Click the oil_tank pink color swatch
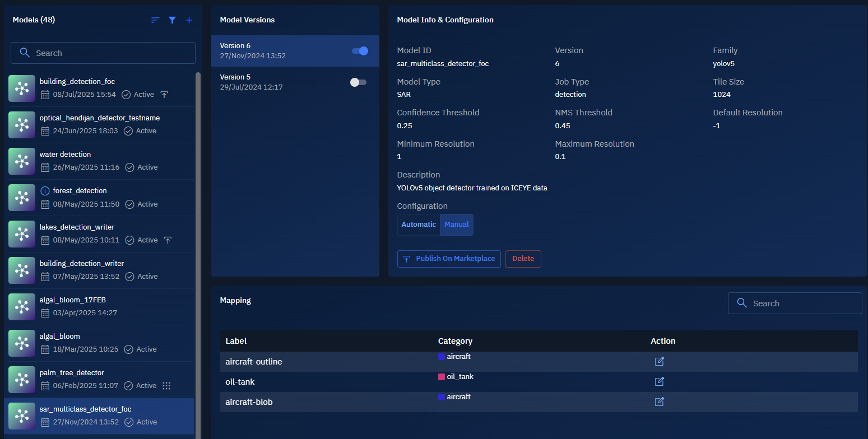 [442, 377]
